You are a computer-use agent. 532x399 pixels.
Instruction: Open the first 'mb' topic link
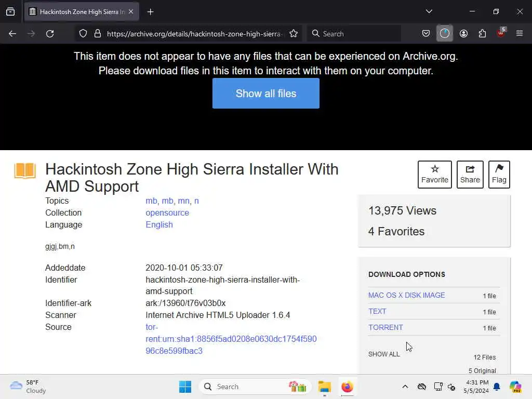(151, 201)
